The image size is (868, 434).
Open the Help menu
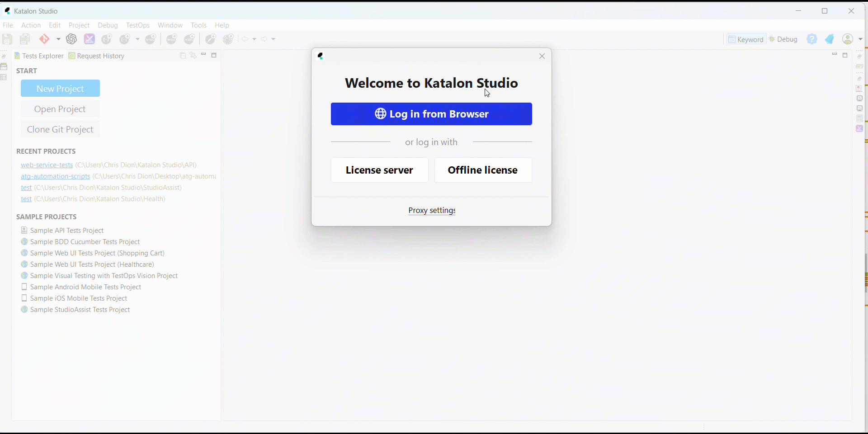[x=222, y=25]
